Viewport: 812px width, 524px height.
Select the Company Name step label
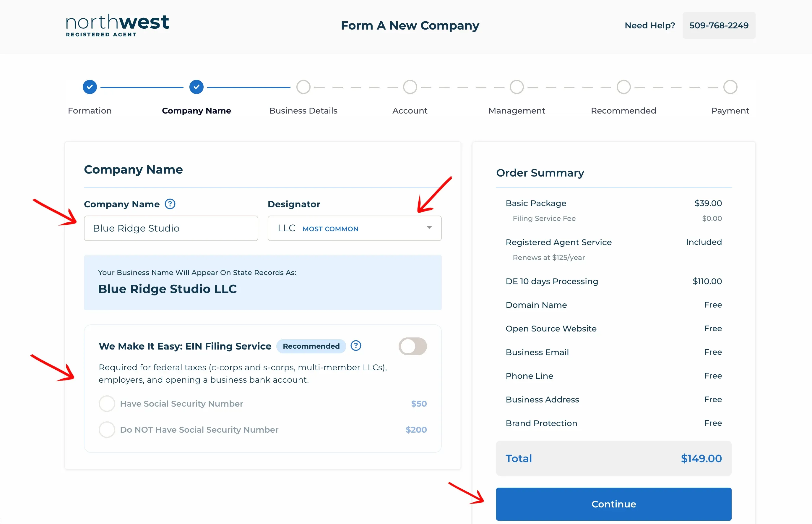pyautogui.click(x=196, y=111)
